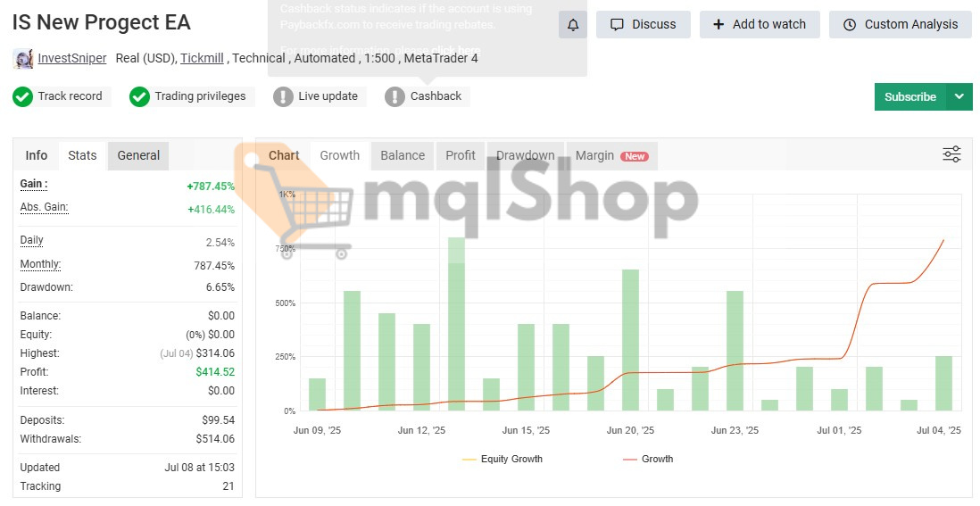Open the Drawdown chart tab
The height and width of the screenshot is (506, 980).
(525, 155)
